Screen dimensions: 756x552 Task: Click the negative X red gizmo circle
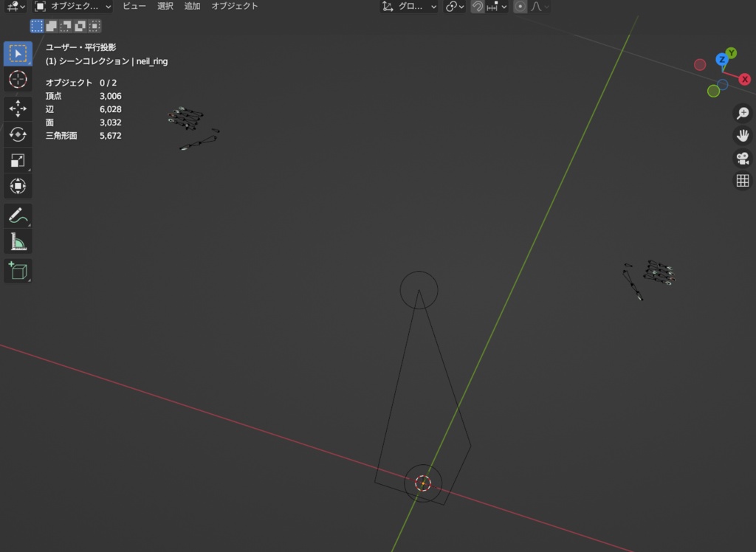coord(700,65)
